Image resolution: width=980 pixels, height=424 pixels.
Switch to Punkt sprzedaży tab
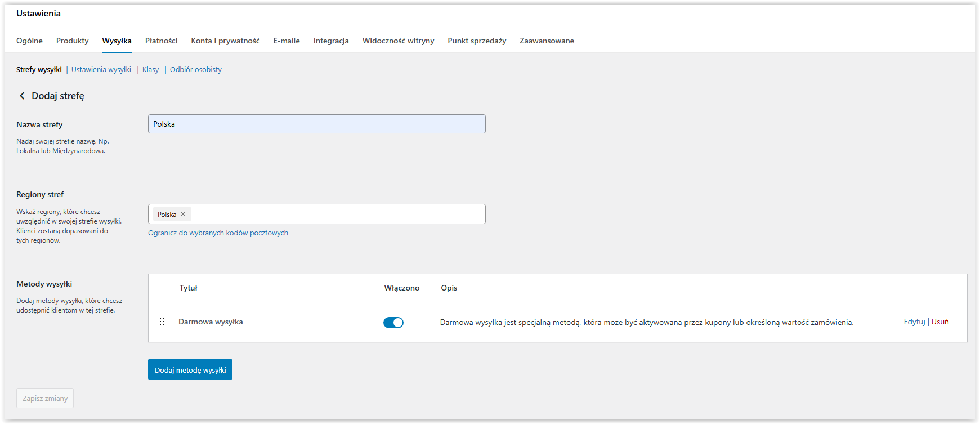(x=477, y=41)
